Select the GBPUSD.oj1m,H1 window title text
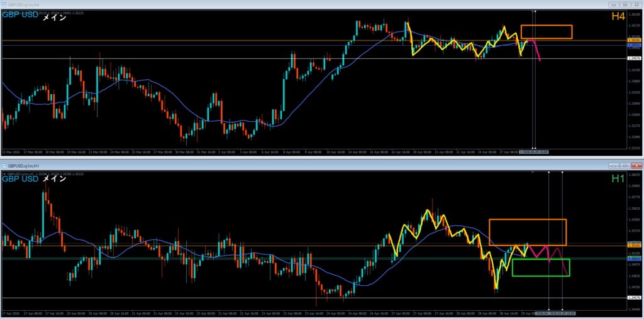The height and width of the screenshot is (319, 644). [22, 166]
